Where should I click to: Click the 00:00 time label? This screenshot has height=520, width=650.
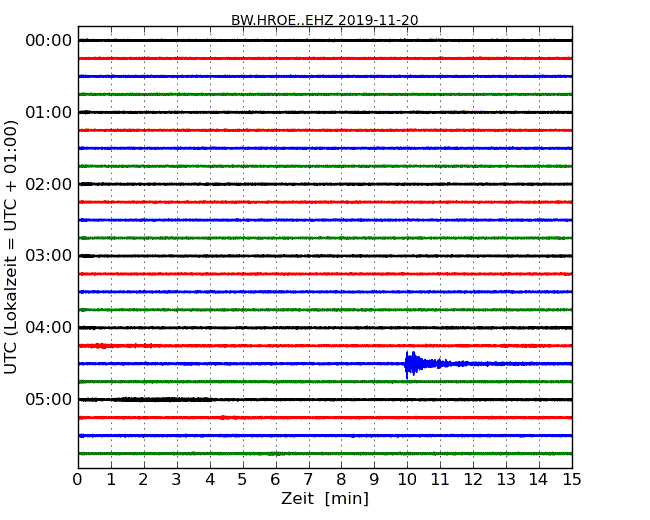[49, 41]
